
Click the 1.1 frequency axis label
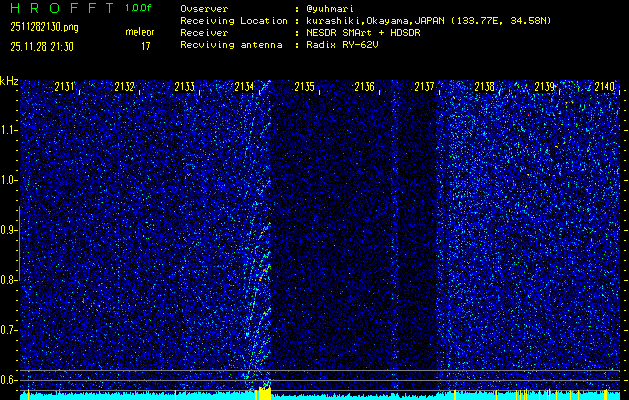(8, 130)
